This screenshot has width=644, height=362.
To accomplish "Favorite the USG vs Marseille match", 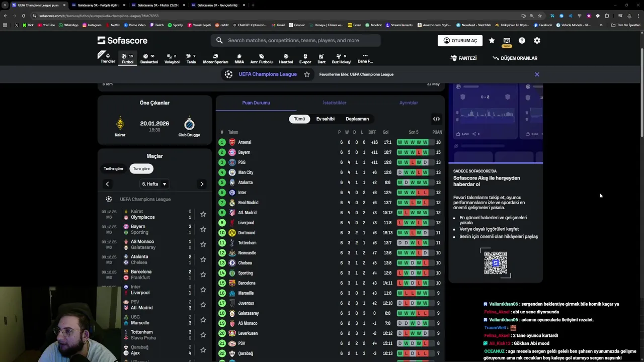I will [x=203, y=320].
